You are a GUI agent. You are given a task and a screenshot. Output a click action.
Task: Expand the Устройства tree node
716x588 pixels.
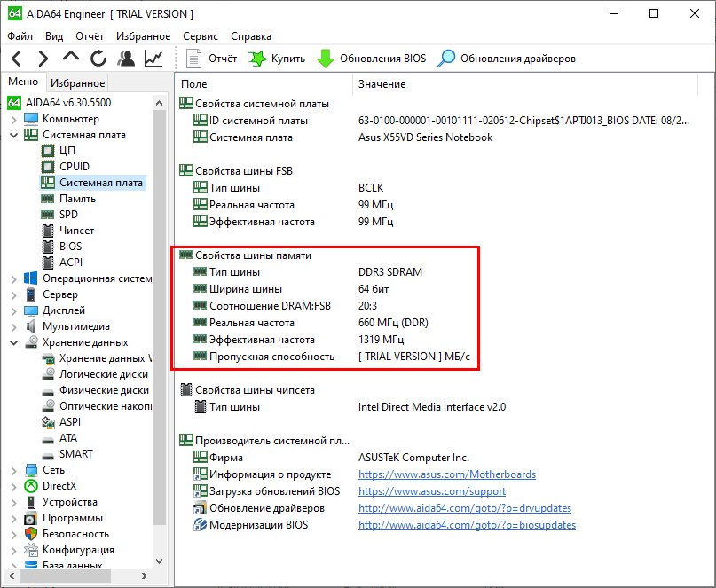pos(13,503)
